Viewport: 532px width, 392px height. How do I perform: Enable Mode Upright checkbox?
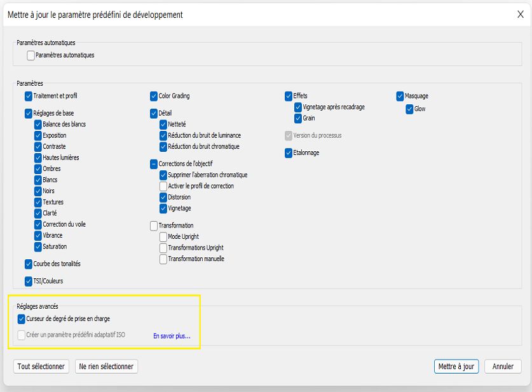(x=163, y=237)
